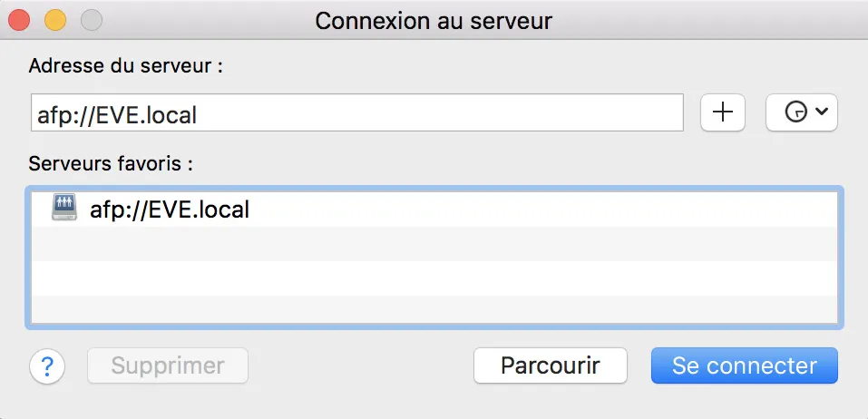Viewport: 868px width, 419px height.
Task: Click the Se connecter button
Action: [744, 365]
